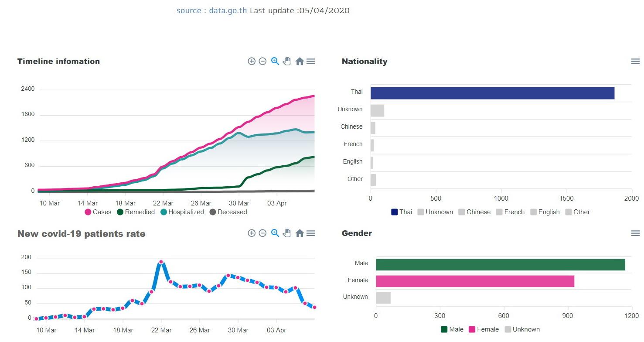
Task: Activate pan hand tool on Timeline chart
Action: (x=286, y=62)
